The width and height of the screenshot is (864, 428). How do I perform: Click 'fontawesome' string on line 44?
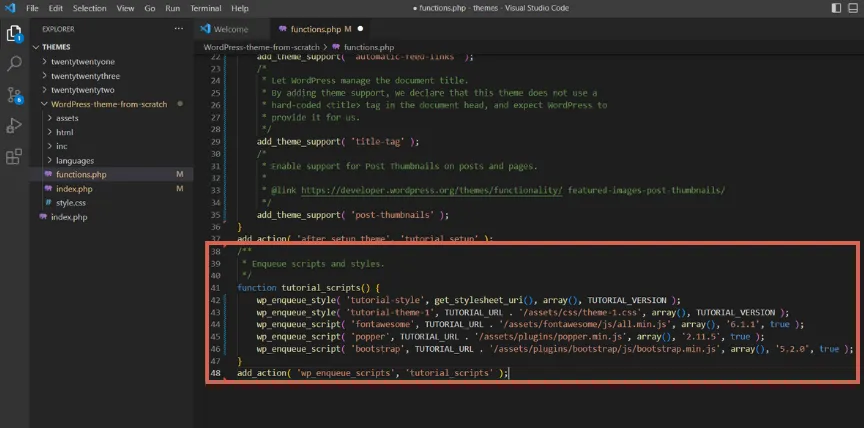point(384,324)
